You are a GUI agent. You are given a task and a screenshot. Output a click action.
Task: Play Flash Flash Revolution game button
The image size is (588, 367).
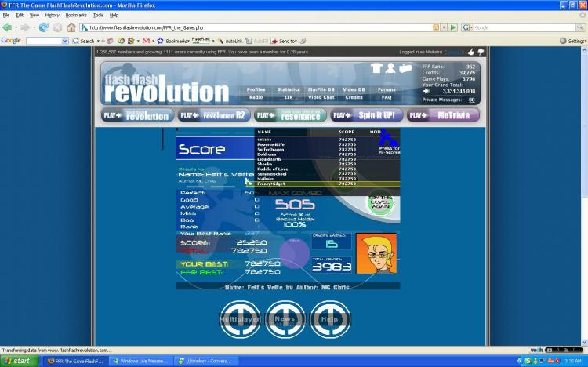coord(138,115)
